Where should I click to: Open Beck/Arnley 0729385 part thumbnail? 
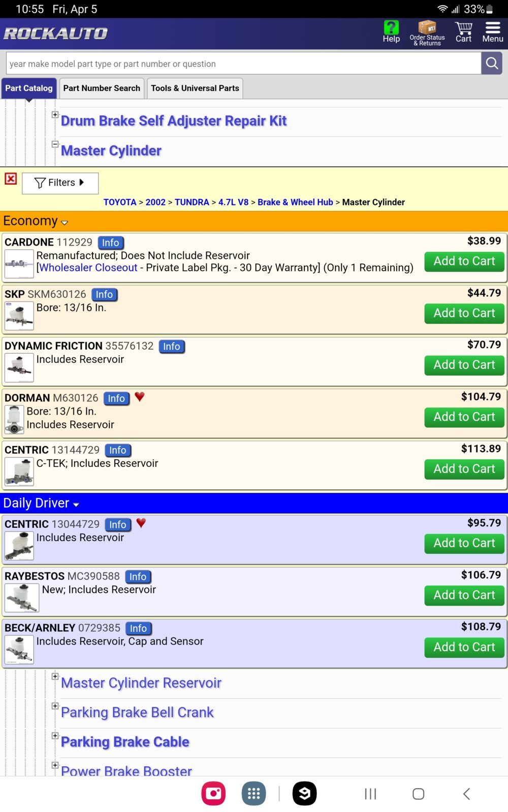click(19, 650)
